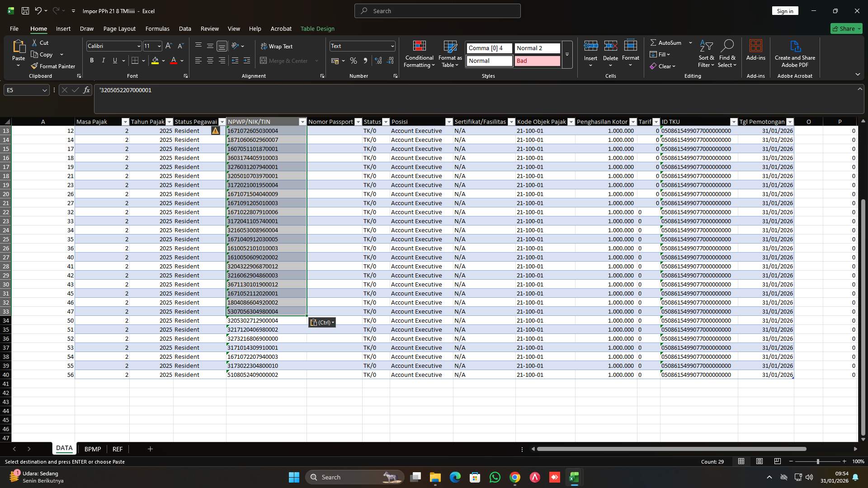Expand the Fill Color dropdown arrow

click(x=163, y=61)
